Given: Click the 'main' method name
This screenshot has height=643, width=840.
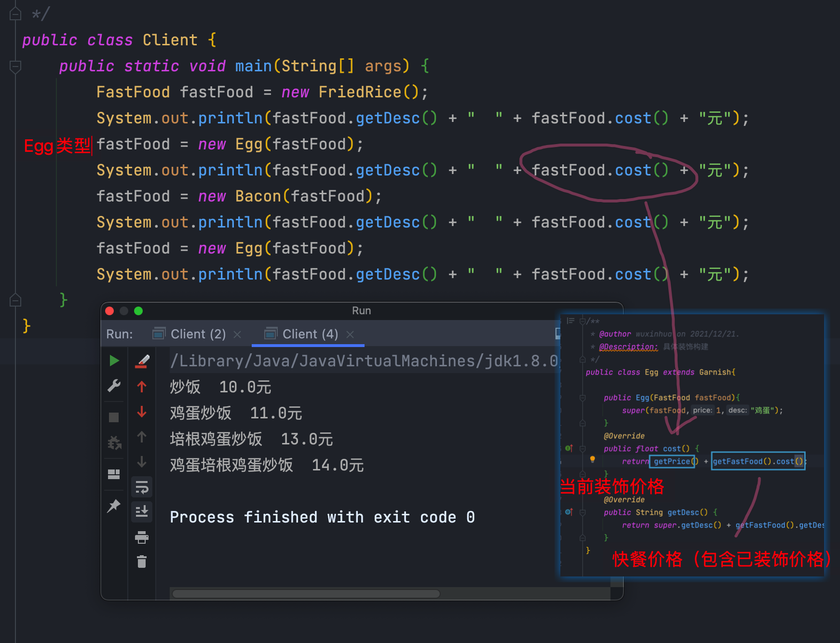Looking at the screenshot, I should pyautogui.click(x=254, y=66).
